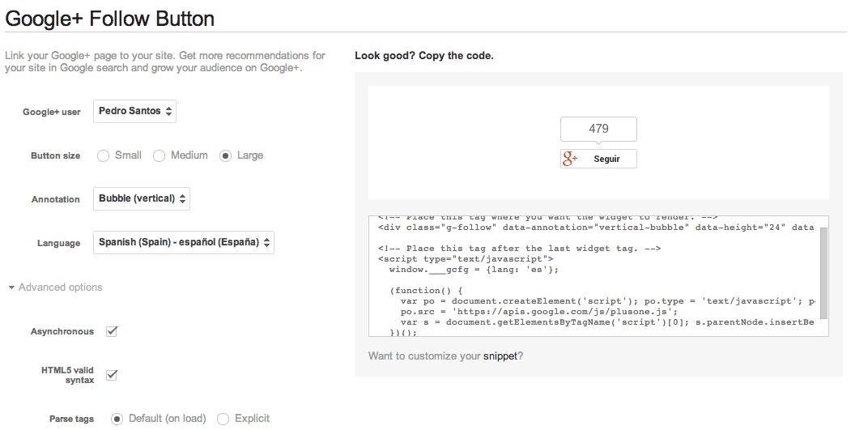Collapse the Advanced options section
868x430 pixels.
(55, 287)
